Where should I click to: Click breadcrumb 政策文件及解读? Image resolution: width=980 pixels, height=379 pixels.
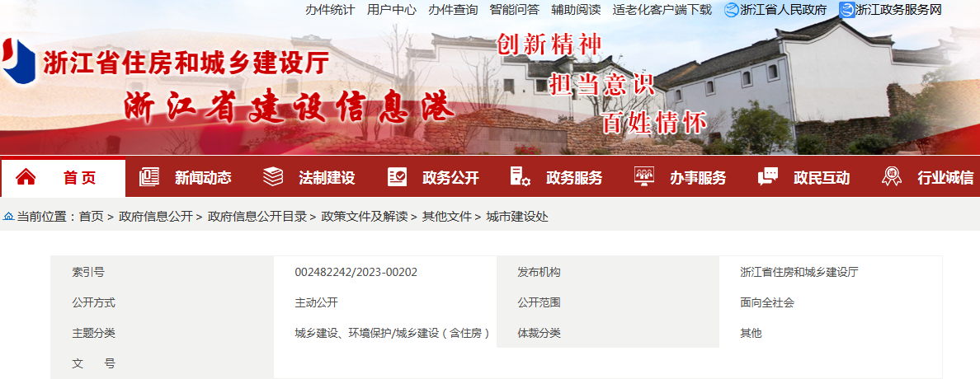[365, 217]
